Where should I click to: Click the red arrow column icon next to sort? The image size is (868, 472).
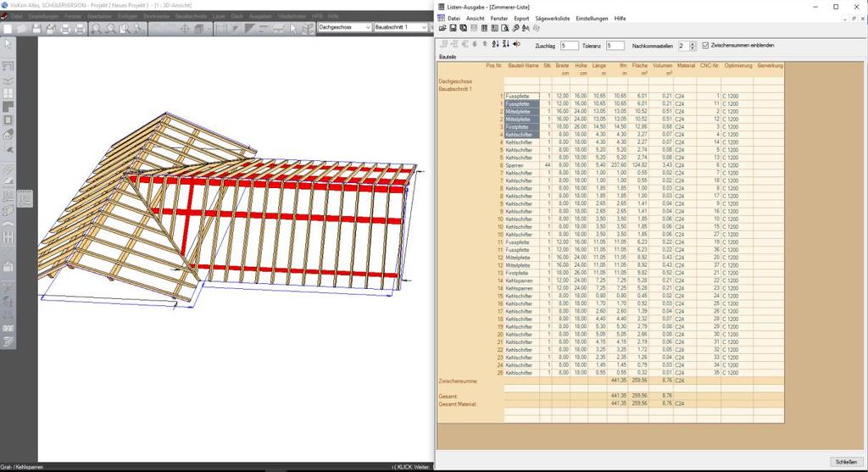pos(516,44)
